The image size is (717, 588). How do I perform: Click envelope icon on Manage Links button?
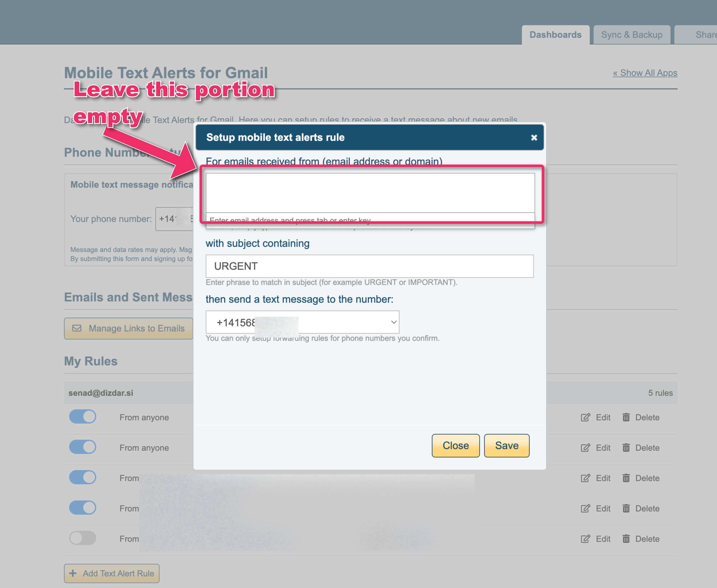coord(77,328)
